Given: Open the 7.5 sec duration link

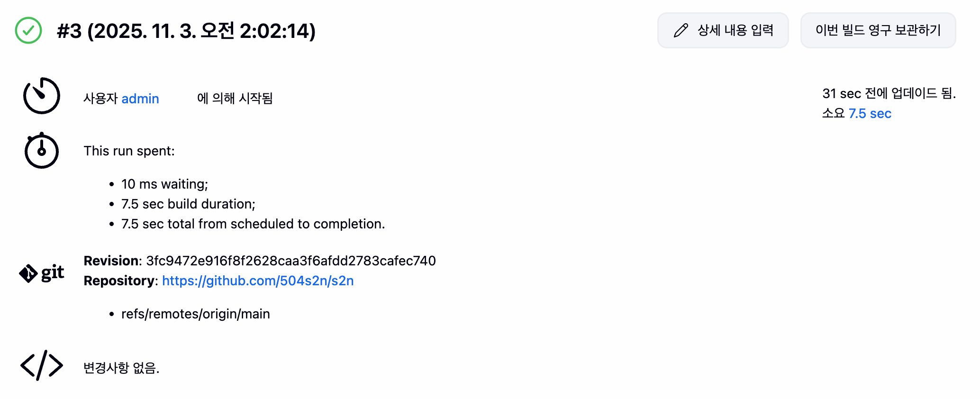Looking at the screenshot, I should pyautogui.click(x=870, y=114).
